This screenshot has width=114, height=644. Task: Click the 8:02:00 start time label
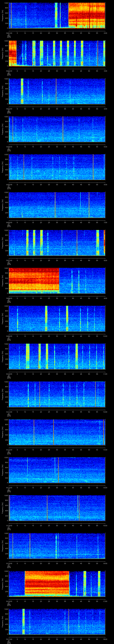point(9,71)
